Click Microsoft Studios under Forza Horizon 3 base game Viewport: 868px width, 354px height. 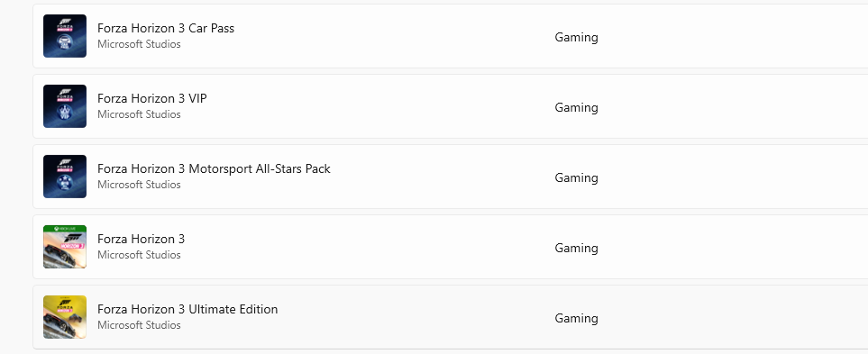[x=139, y=255]
